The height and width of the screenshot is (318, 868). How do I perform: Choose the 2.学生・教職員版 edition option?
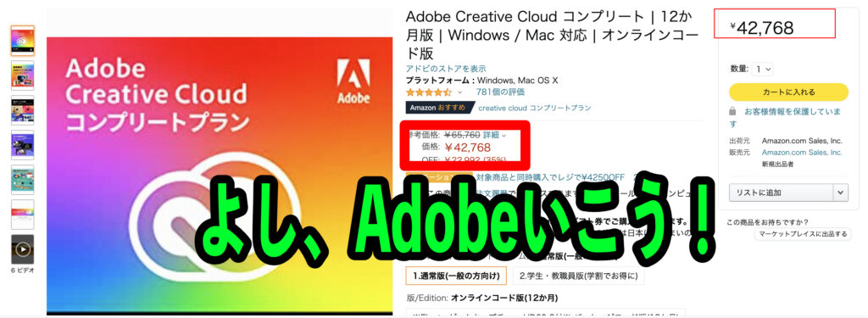578,275
